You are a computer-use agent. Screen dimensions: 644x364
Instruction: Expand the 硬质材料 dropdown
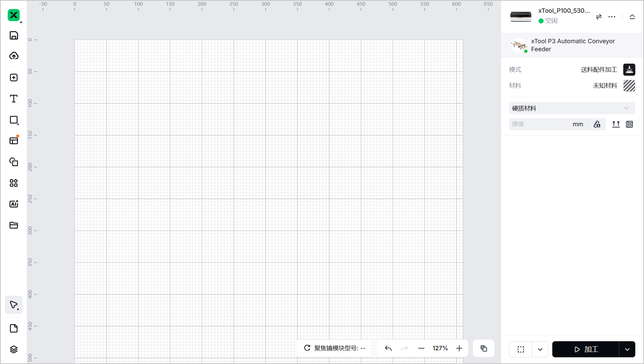tap(572, 108)
